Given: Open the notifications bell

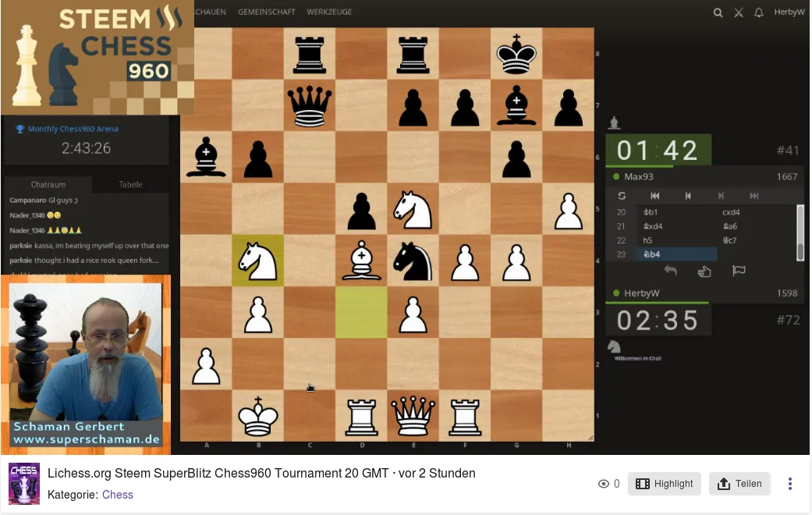Looking at the screenshot, I should point(759,12).
